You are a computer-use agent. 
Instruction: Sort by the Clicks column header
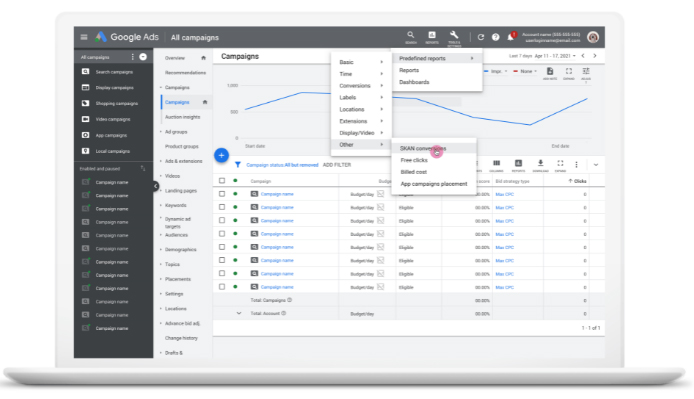(578, 181)
